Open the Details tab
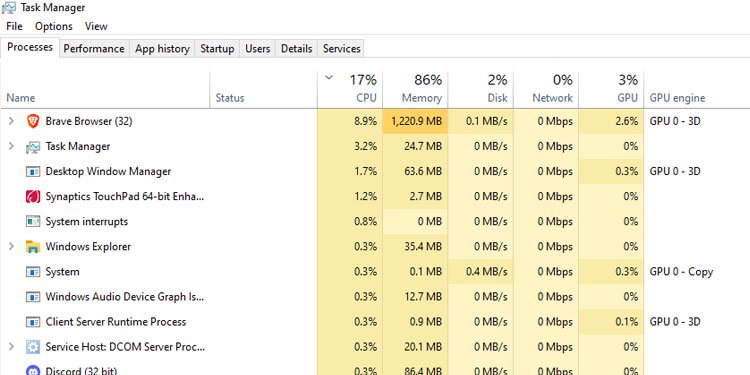Viewport: 750px width, 375px height. tap(297, 49)
